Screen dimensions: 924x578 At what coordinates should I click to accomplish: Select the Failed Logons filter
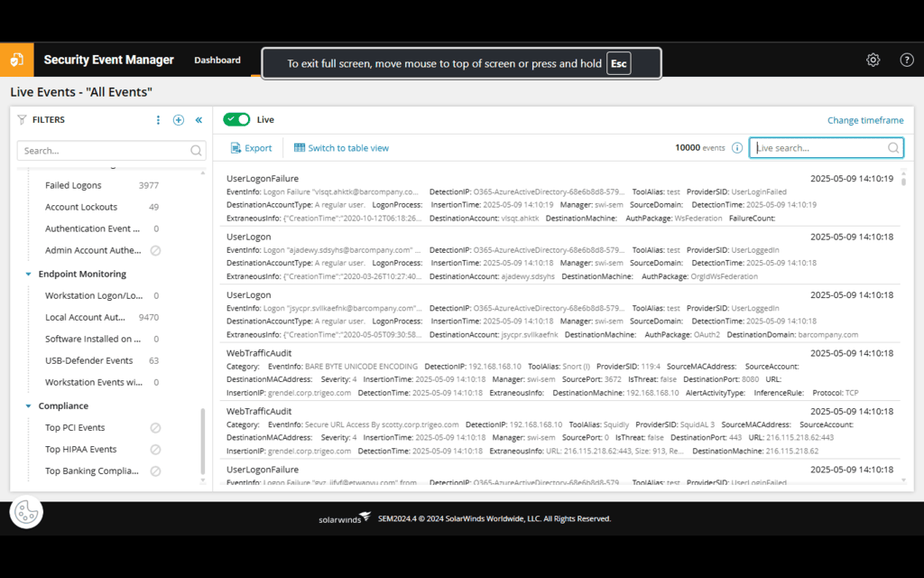(71, 185)
